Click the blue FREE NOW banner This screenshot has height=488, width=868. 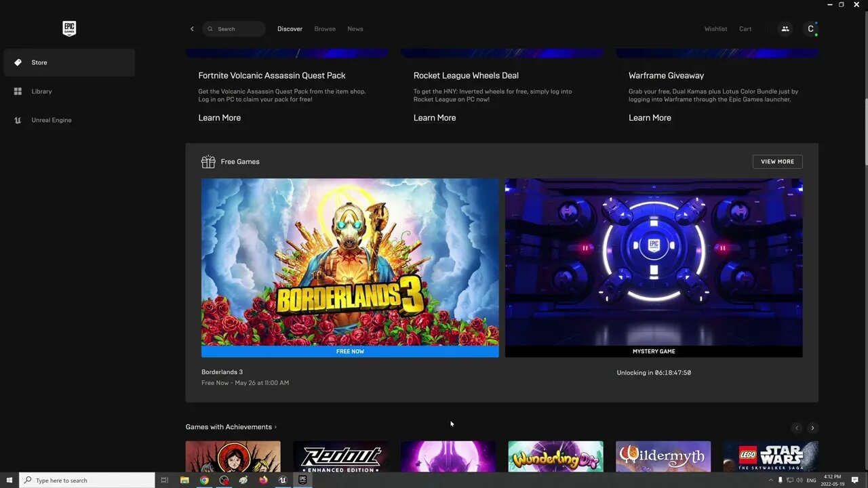pos(350,352)
